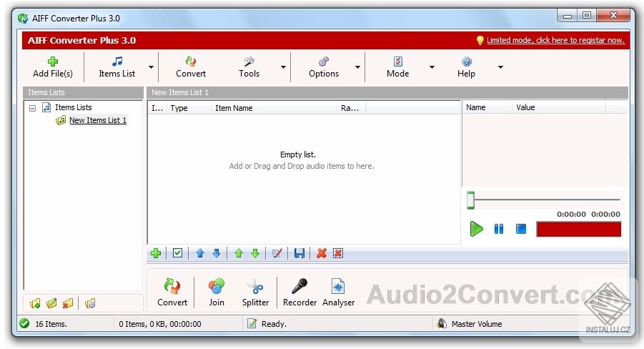Image resolution: width=644 pixels, height=349 pixels.
Task: Click the edit item pencil icon
Action: (x=277, y=253)
